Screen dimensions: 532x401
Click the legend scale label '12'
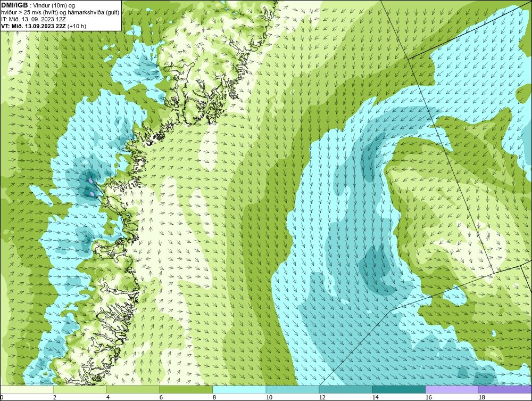322,397
